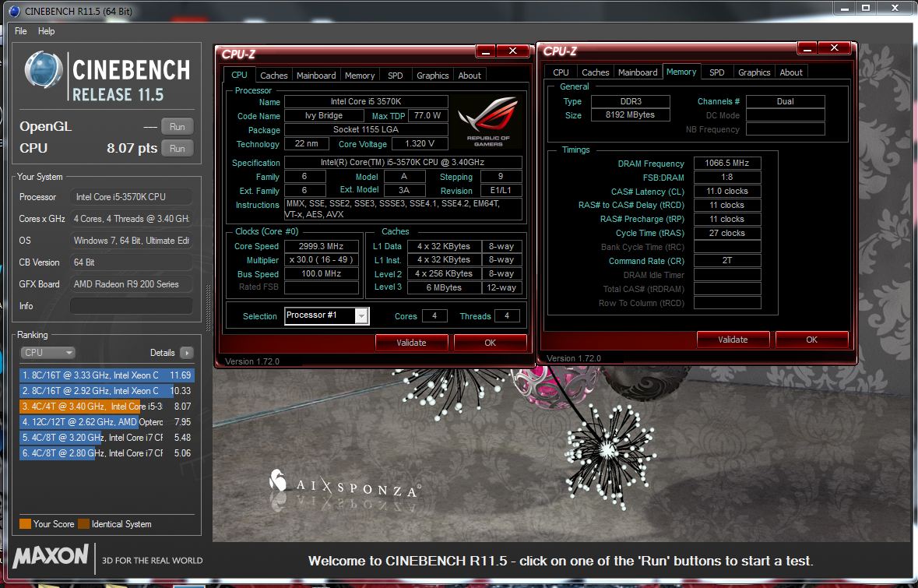Click the Level 3 cache value 6 MBytes
This screenshot has height=588, width=918.
444,287
